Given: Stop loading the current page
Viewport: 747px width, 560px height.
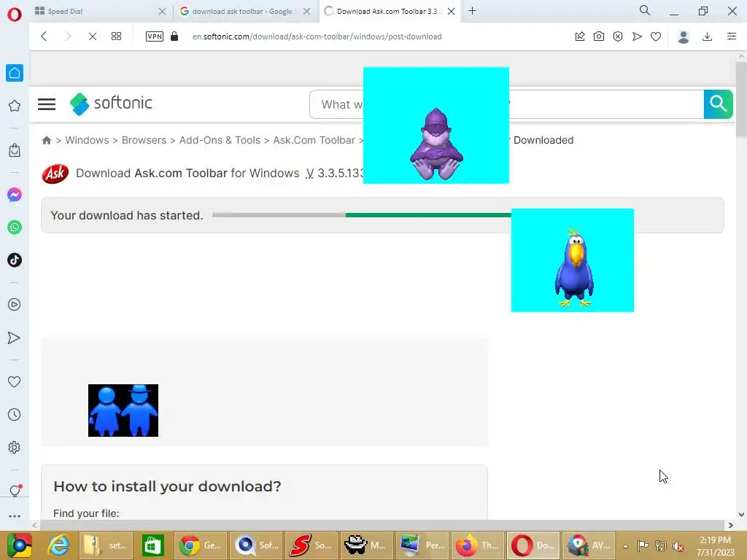Looking at the screenshot, I should [x=93, y=36].
